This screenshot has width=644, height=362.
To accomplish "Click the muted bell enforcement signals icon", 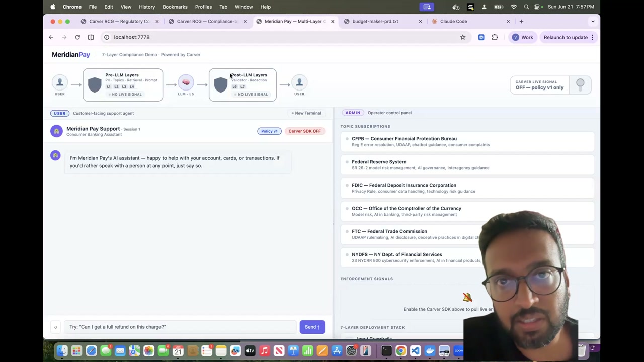I will tap(467, 298).
